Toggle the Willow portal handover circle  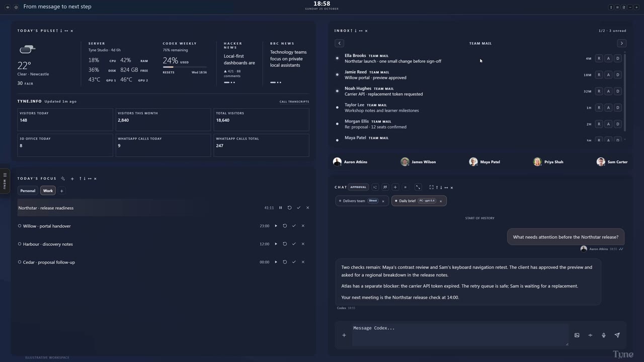pos(20,226)
